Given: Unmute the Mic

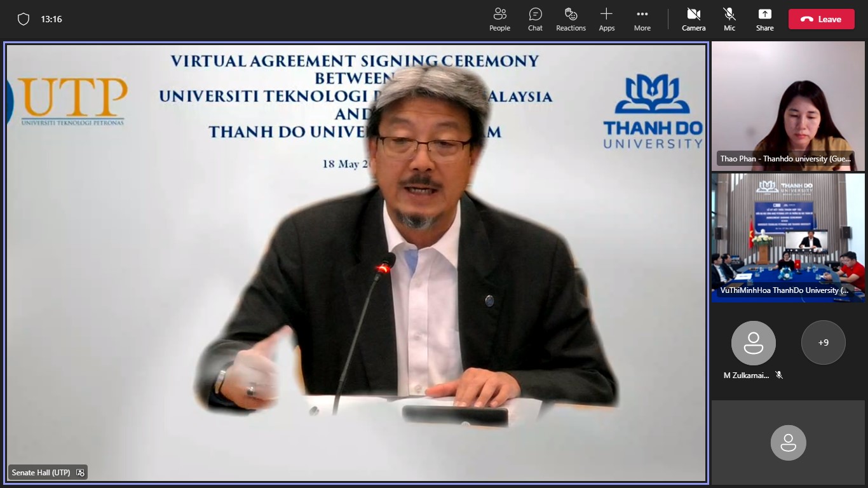Looking at the screenshot, I should click(729, 19).
